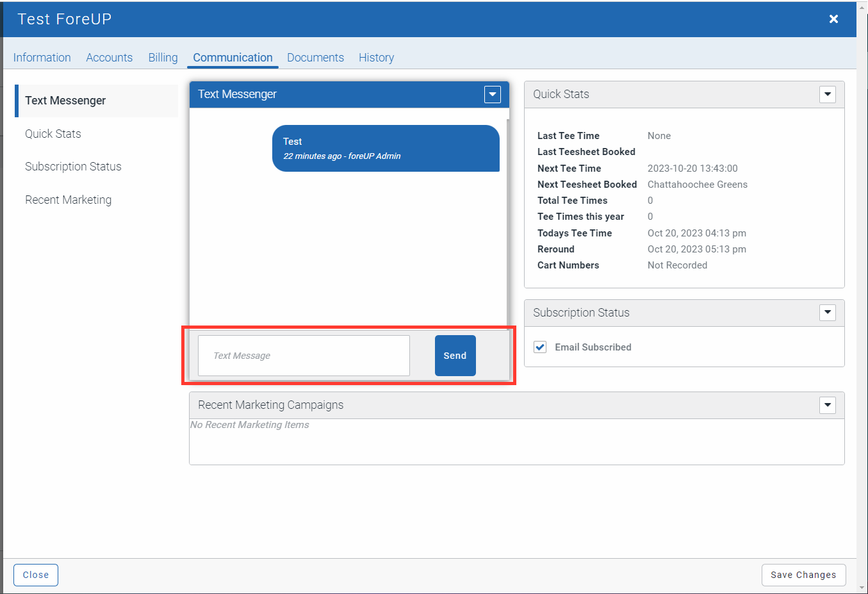Open the Billing tab

[x=163, y=58]
